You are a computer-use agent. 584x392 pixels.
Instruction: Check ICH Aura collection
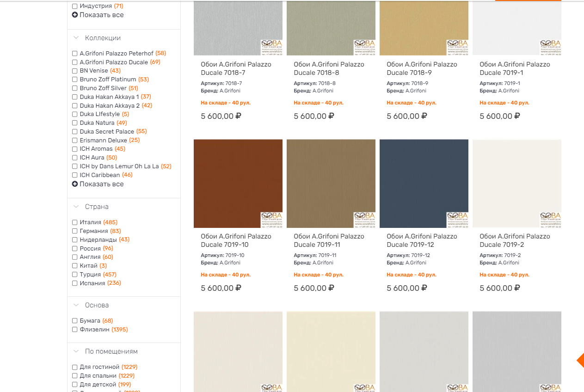click(x=75, y=158)
